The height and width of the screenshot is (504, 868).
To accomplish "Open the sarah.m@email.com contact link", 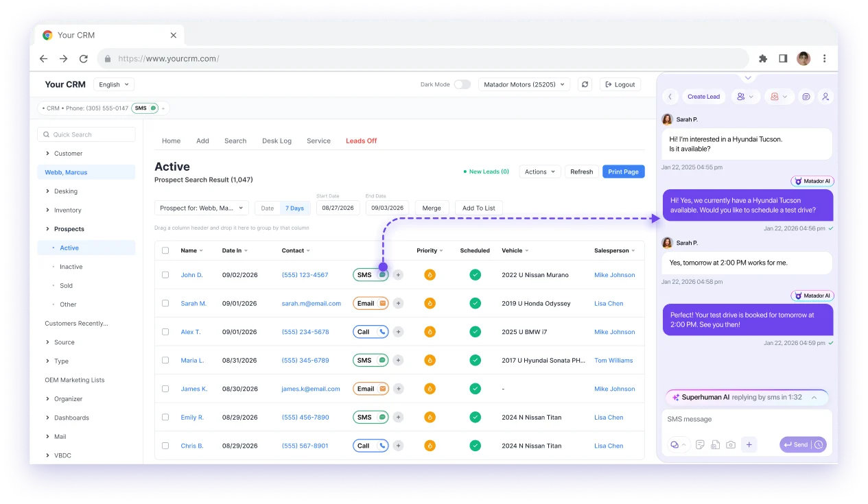I will (x=311, y=303).
